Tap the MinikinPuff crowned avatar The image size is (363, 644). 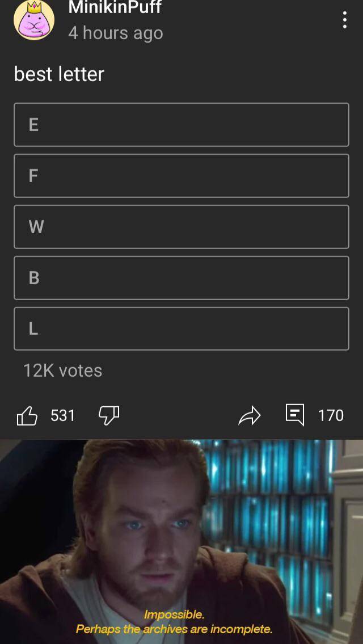[34, 20]
